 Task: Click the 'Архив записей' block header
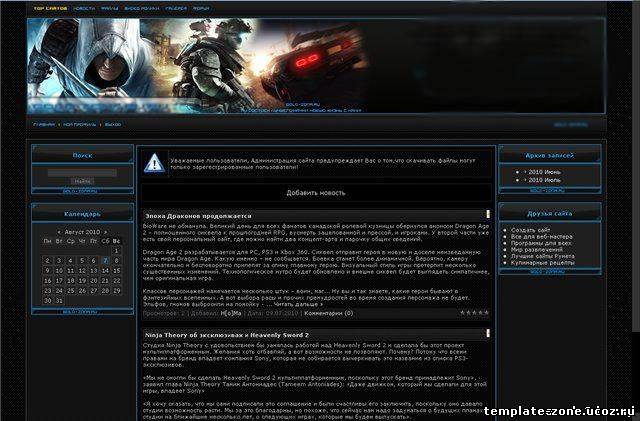(549, 155)
